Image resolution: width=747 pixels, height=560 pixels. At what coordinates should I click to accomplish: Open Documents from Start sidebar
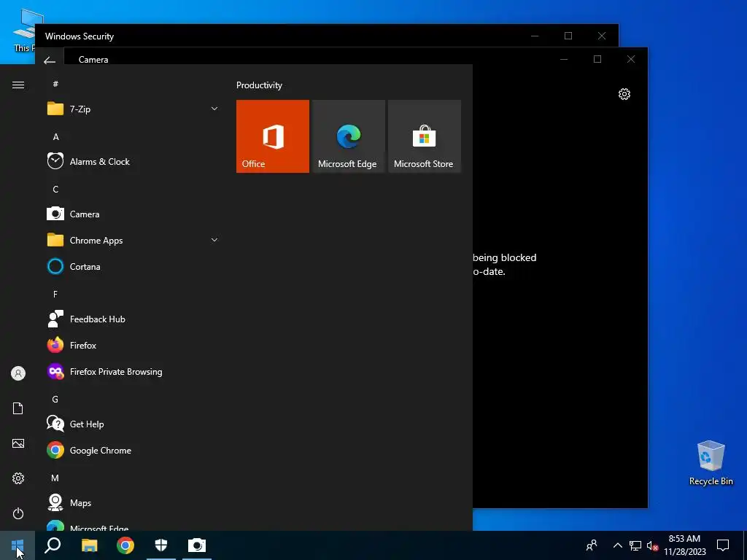point(18,408)
